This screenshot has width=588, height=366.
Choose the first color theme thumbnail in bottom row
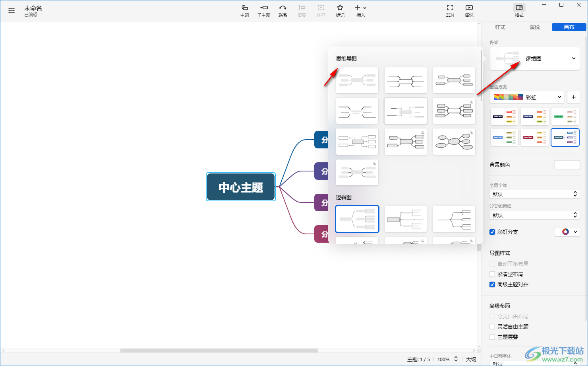tap(504, 137)
